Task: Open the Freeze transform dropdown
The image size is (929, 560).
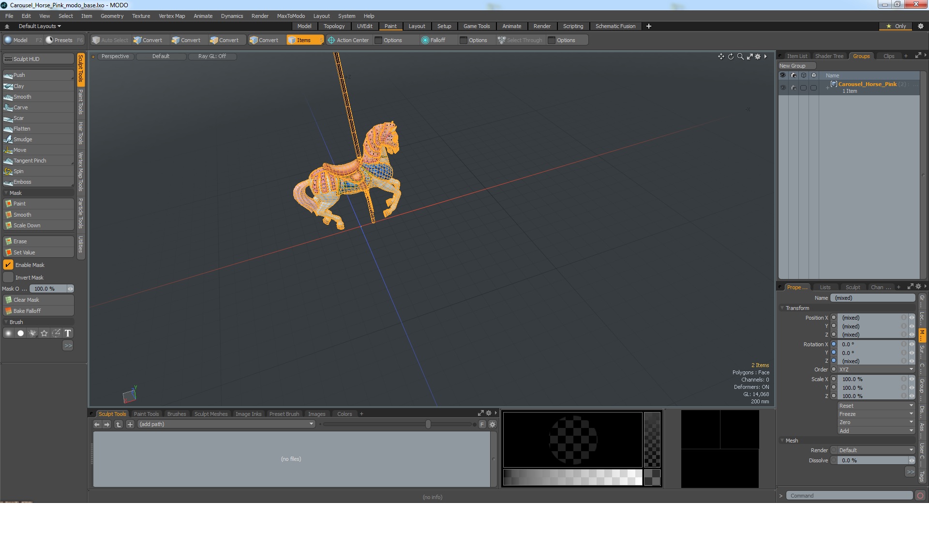Action: [876, 414]
